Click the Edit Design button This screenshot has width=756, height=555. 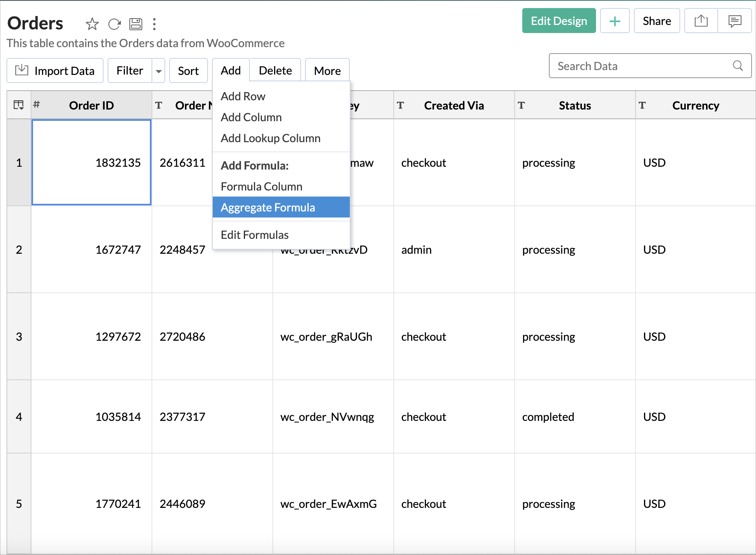[559, 21]
